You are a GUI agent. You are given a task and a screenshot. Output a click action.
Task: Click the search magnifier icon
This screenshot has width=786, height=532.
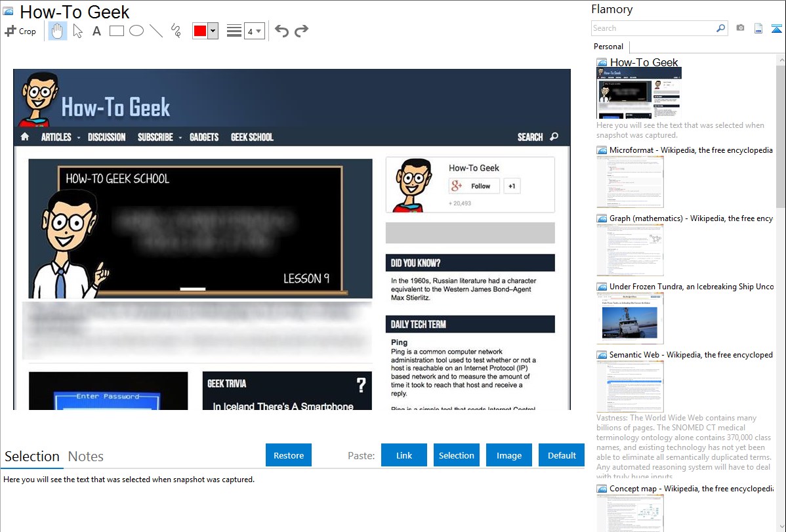click(x=721, y=28)
